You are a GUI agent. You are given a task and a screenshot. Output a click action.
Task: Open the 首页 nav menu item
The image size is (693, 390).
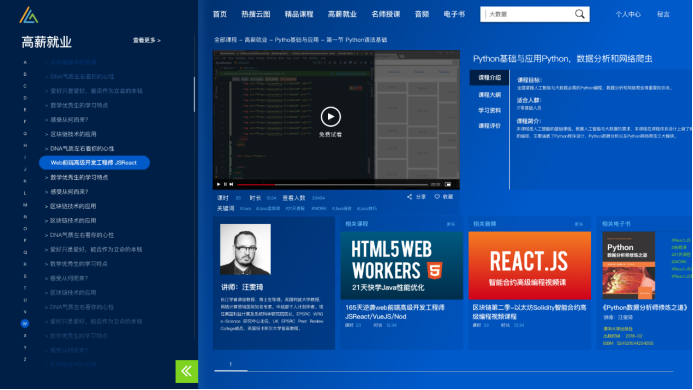220,14
